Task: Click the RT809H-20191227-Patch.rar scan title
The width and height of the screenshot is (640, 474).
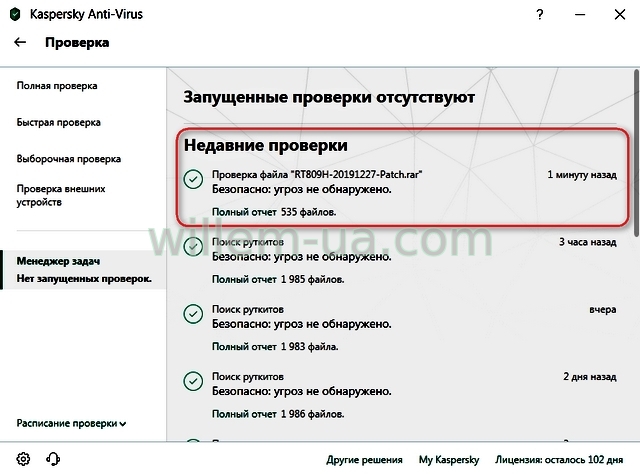Action: coord(317,174)
